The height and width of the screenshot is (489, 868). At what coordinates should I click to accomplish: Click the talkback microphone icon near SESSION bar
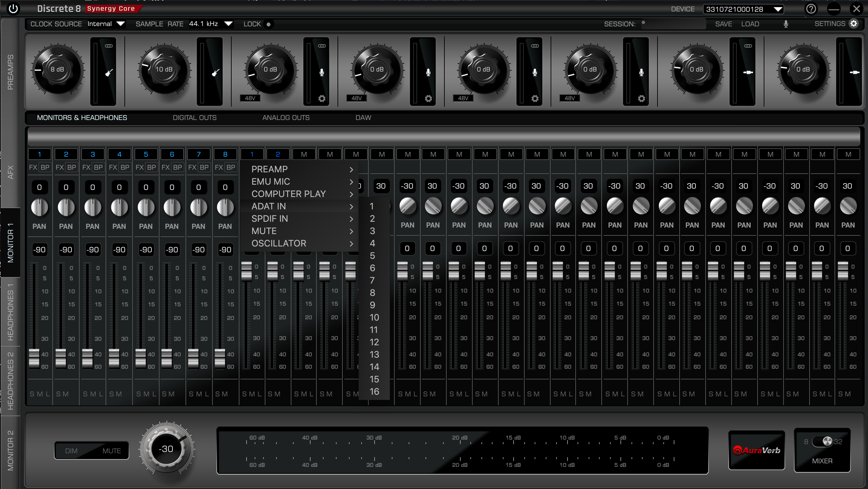pos(786,24)
